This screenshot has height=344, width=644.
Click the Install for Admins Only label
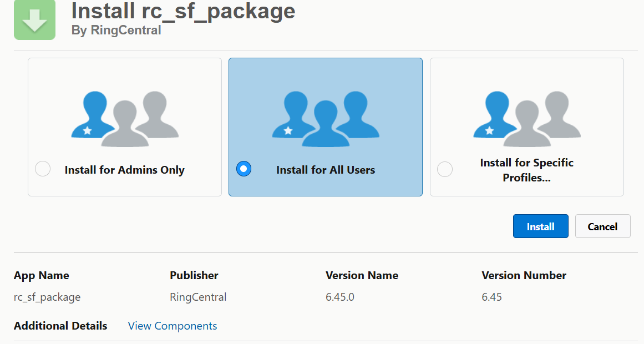click(x=124, y=170)
